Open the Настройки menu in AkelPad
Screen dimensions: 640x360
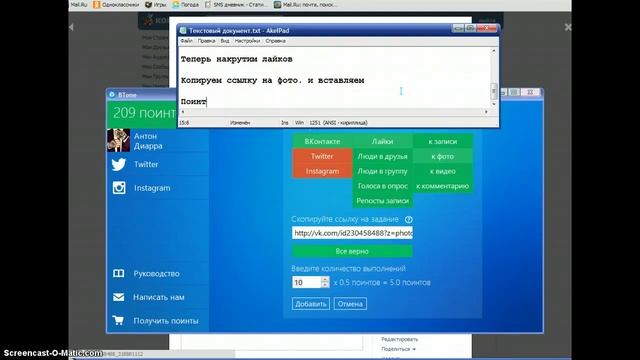tap(247, 41)
